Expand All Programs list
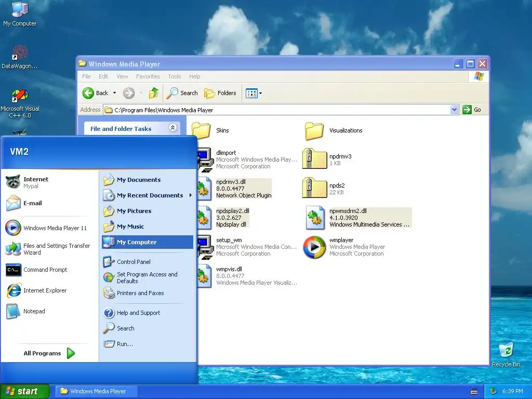The width and height of the screenshot is (532, 399). pos(49,353)
